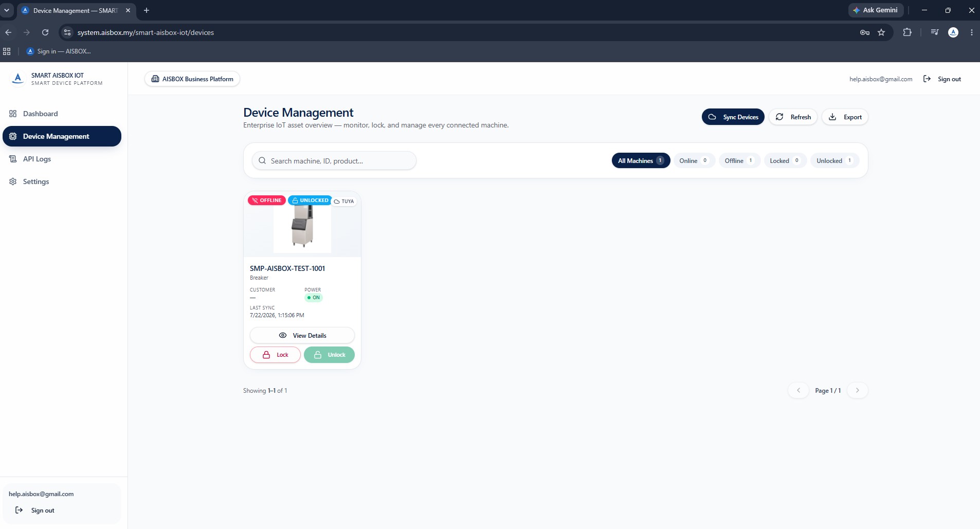Open the apps grid in bookmarks bar
Viewport: 980px width, 529px height.
[7, 51]
